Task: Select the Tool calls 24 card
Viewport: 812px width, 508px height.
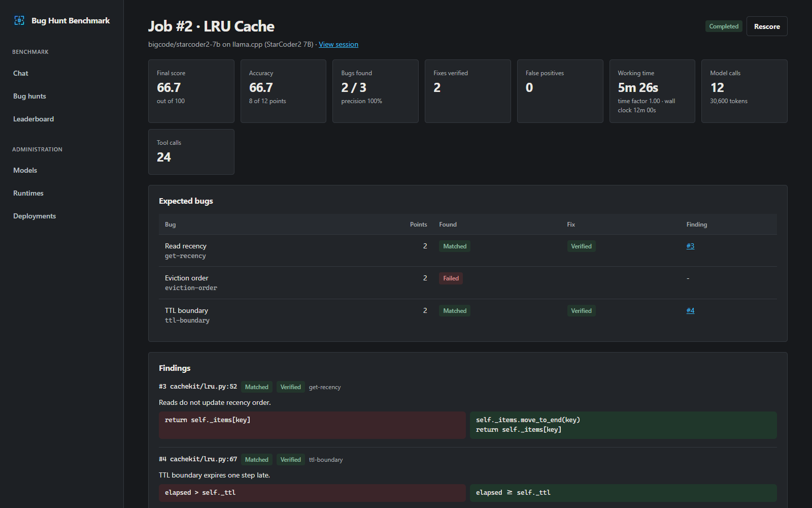Action: [x=191, y=152]
